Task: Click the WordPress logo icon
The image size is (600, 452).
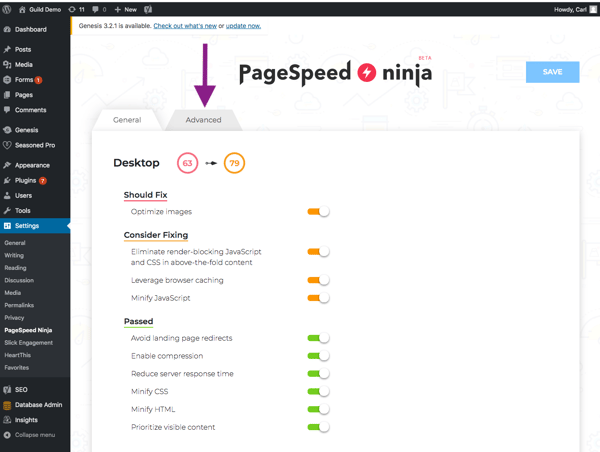Action: click(7, 10)
